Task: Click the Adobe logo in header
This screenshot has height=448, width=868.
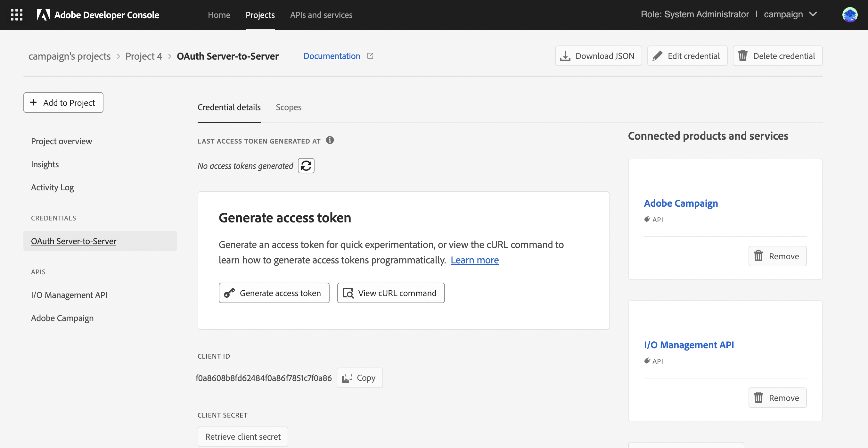Action: [x=44, y=15]
